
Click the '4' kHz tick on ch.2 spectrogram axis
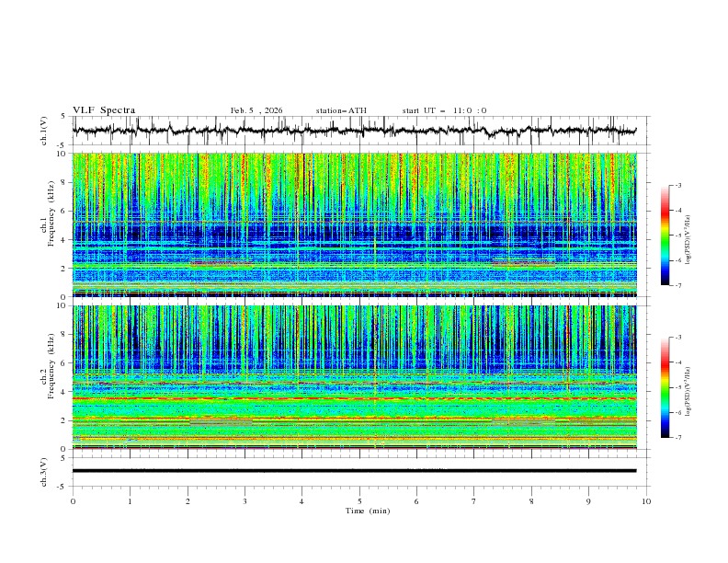point(63,392)
